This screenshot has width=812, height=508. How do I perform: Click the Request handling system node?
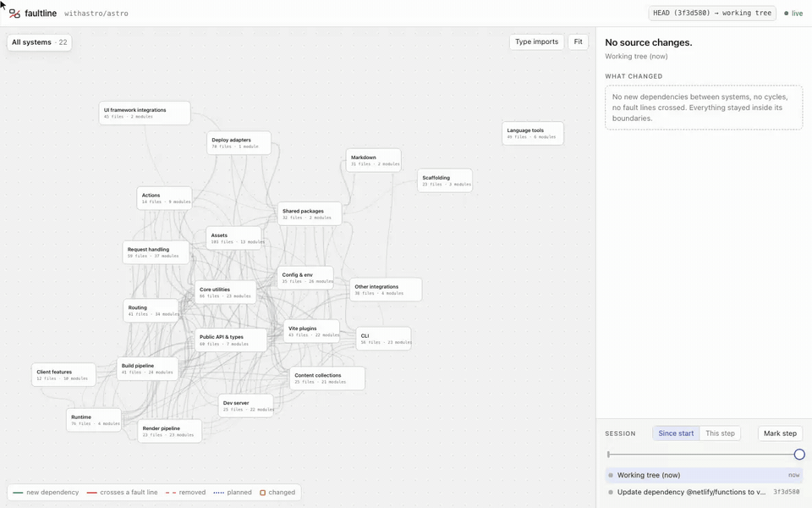156,252
